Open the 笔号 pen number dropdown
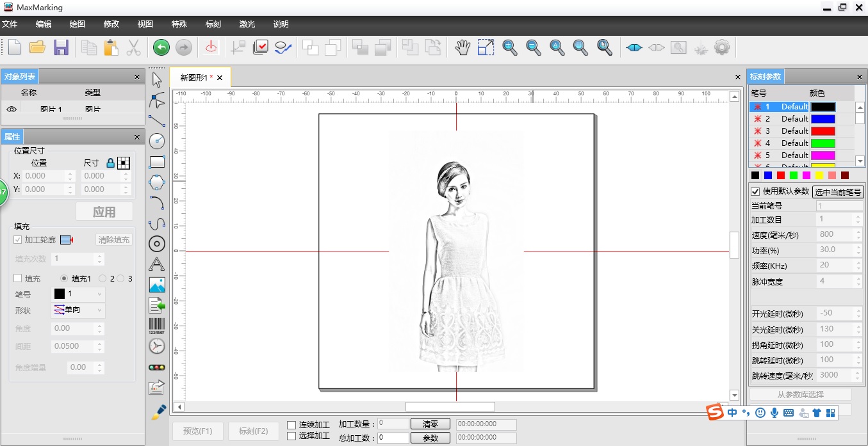The image size is (868, 446). [x=78, y=294]
